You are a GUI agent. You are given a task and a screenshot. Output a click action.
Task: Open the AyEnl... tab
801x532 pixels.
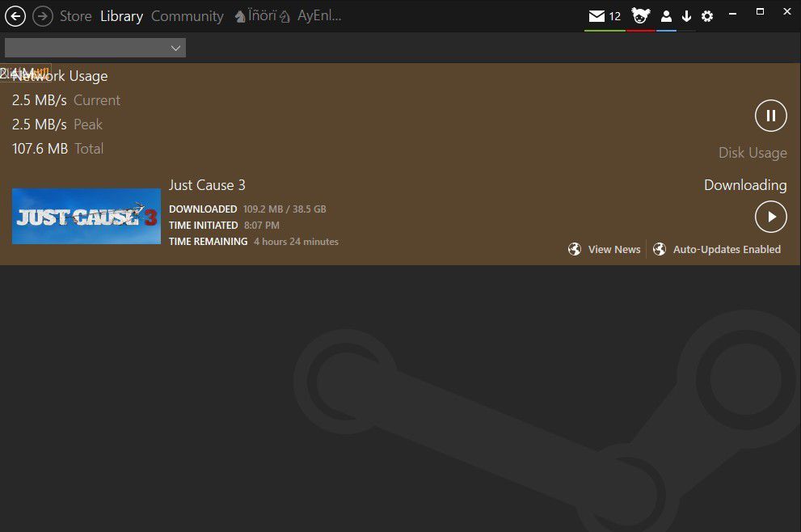click(x=319, y=16)
